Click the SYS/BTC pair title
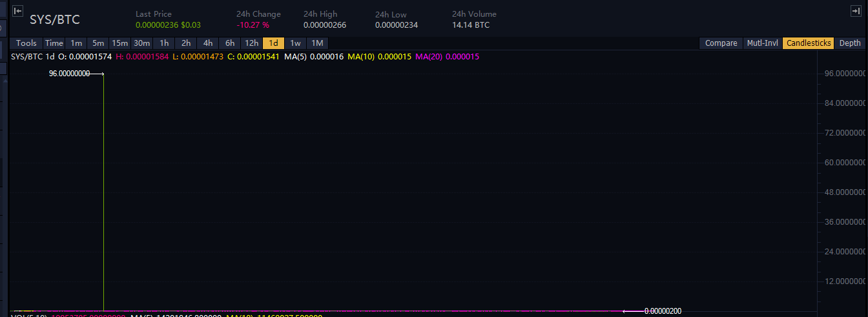Viewport: 868px width, 317px height. click(55, 19)
